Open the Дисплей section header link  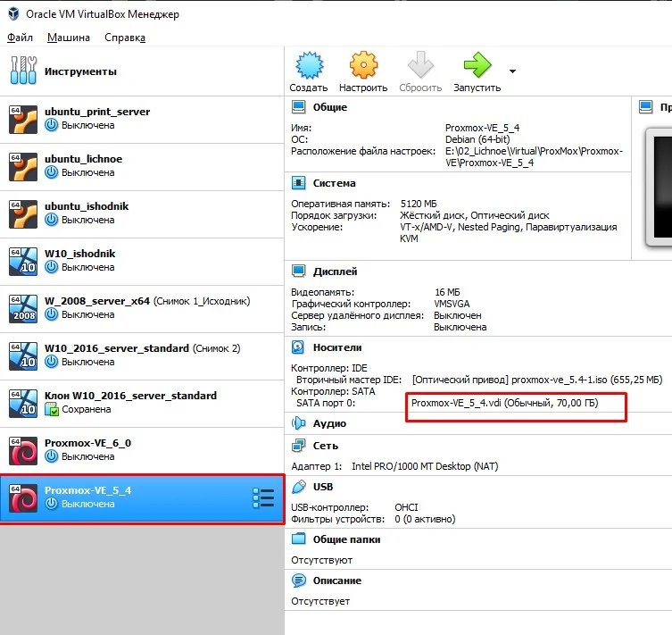[x=336, y=272]
